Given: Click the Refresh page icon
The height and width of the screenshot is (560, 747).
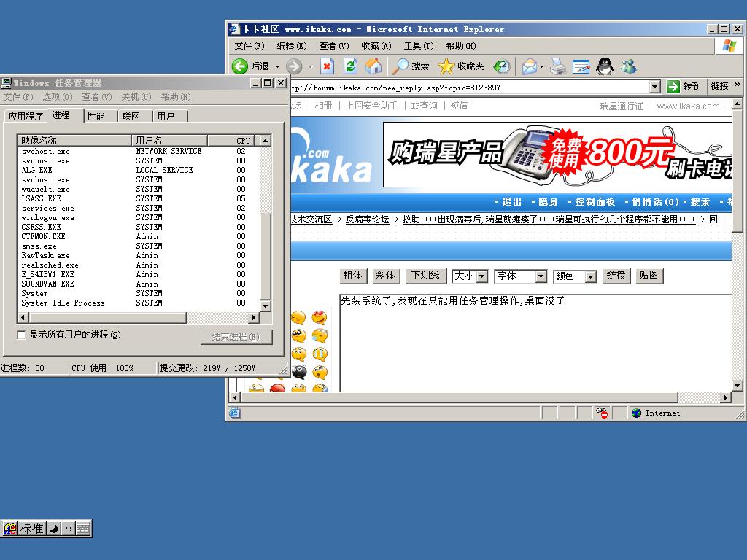Looking at the screenshot, I should pos(350,66).
